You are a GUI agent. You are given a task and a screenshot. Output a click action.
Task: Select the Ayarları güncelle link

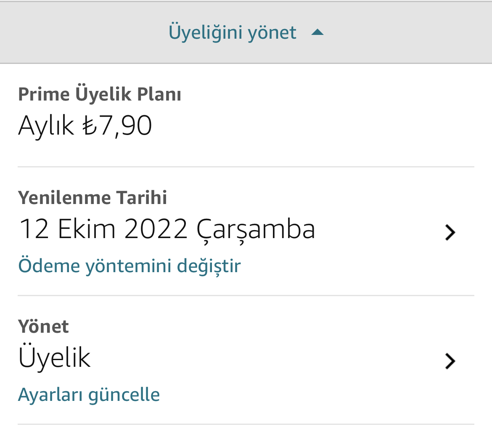89,395
